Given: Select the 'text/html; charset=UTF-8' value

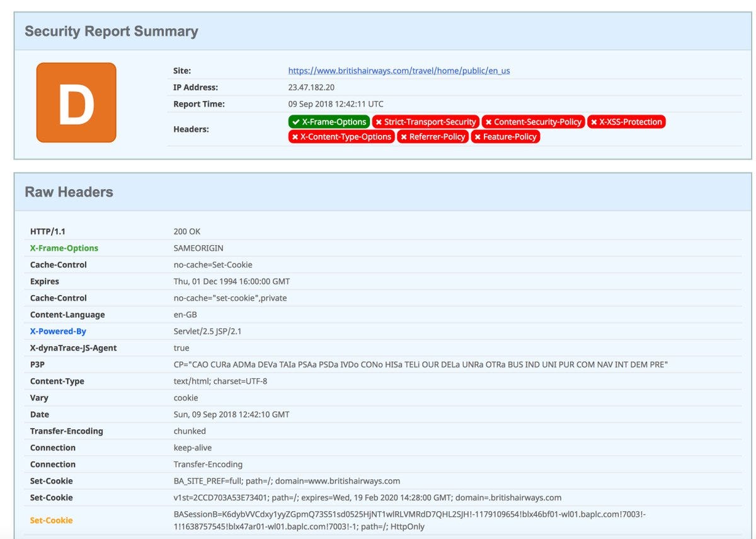Looking at the screenshot, I should pyautogui.click(x=220, y=381).
